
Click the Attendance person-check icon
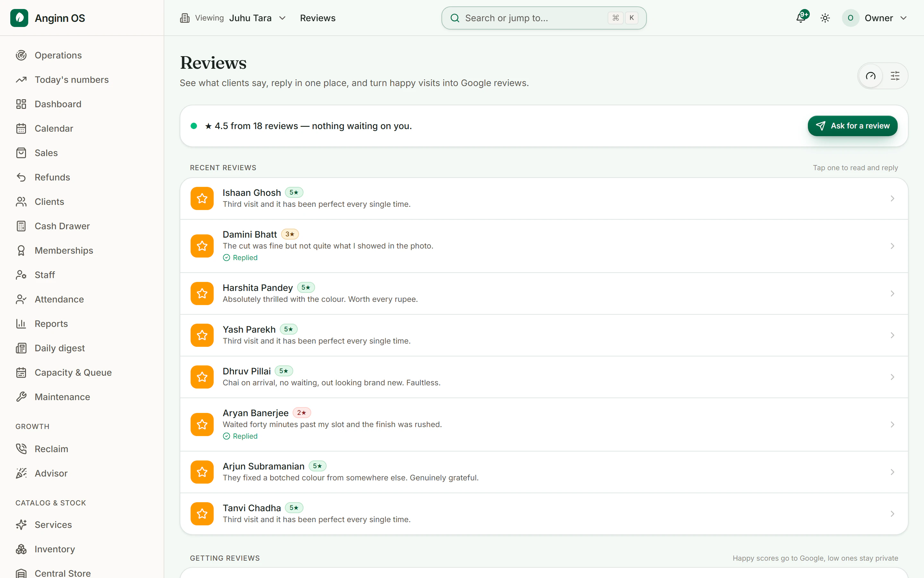pyautogui.click(x=21, y=299)
